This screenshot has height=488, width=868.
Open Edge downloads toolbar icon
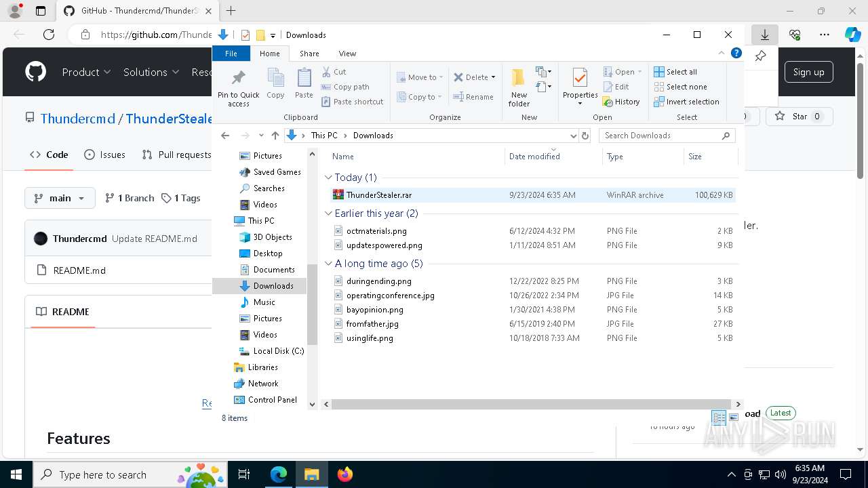764,35
